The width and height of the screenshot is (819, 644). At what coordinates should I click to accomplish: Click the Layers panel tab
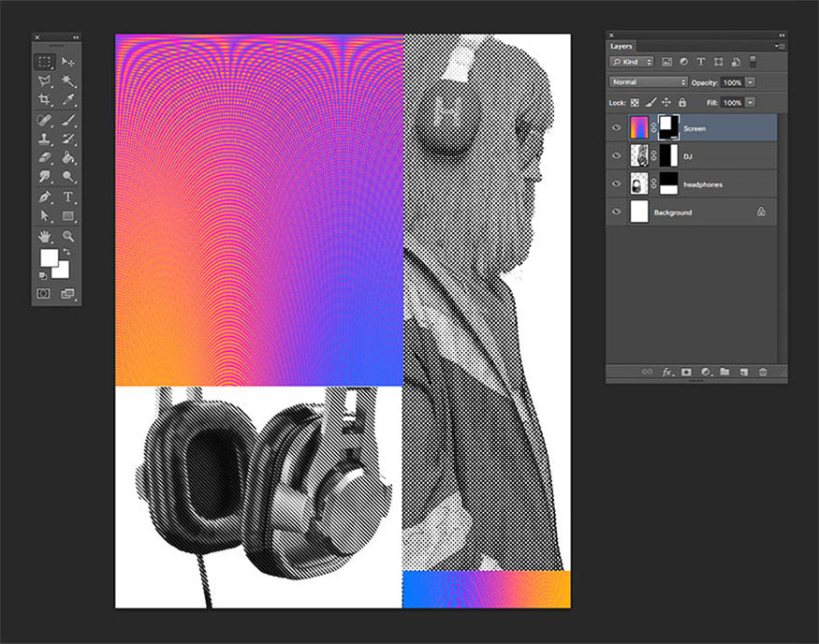622,46
